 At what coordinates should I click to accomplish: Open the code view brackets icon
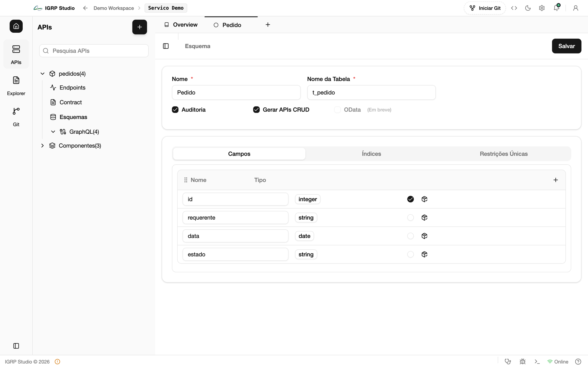click(x=514, y=8)
